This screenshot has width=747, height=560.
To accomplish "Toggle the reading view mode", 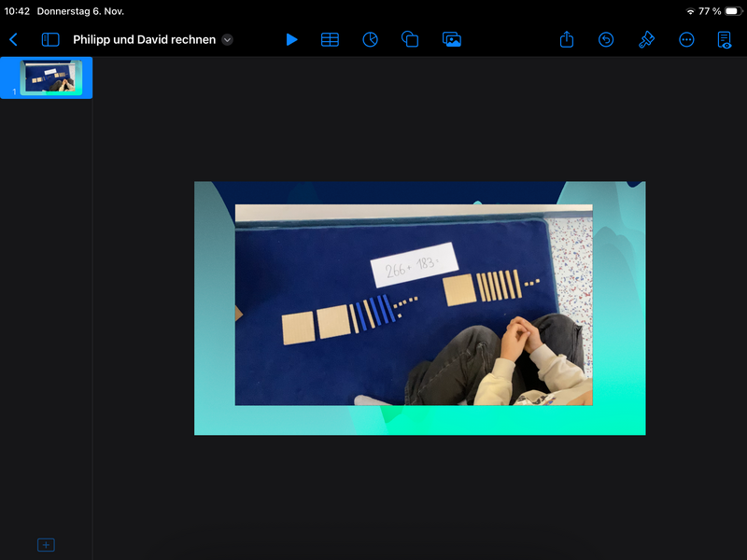I will (725, 39).
